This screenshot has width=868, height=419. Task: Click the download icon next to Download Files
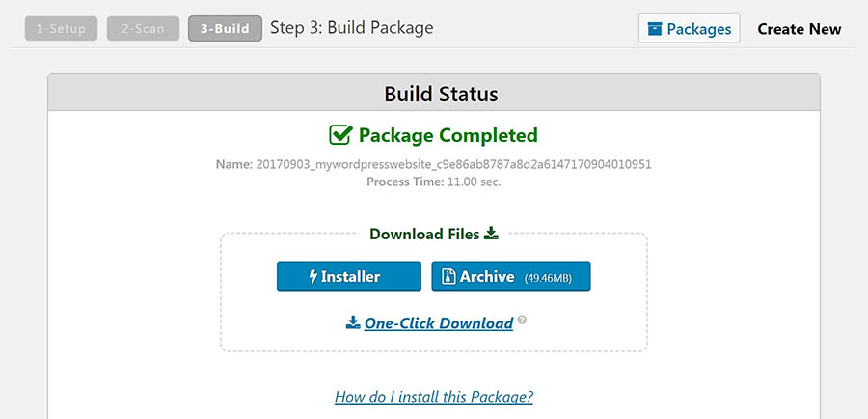[x=491, y=234]
